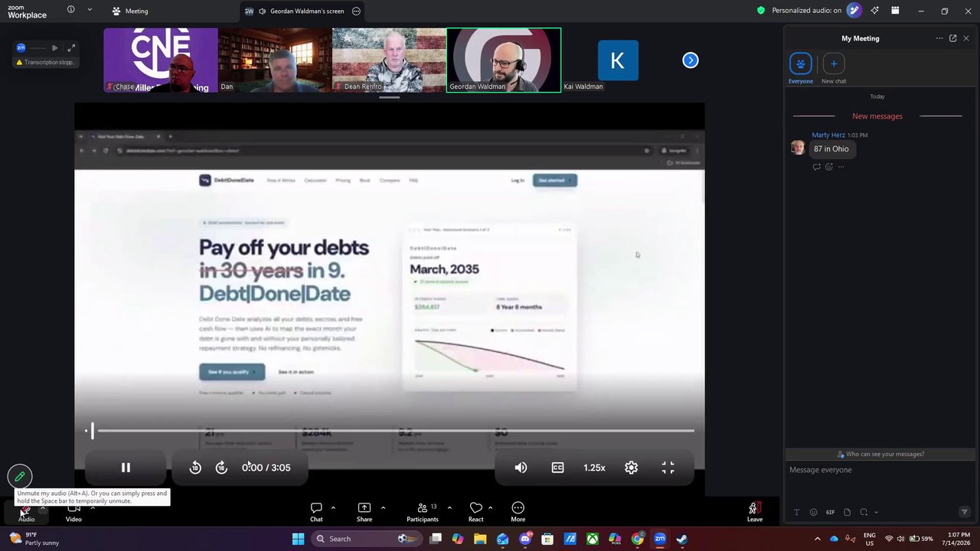
Task: Show next participants with arrow button
Action: click(x=691, y=60)
